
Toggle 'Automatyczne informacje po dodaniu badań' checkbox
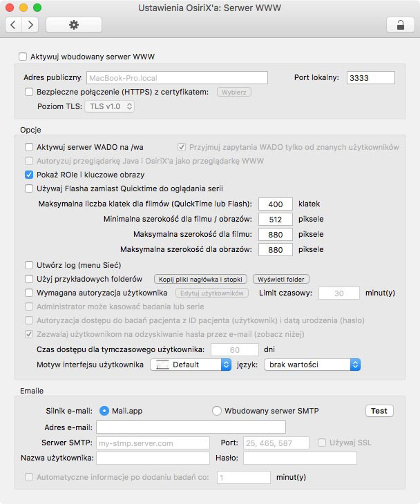click(x=29, y=477)
